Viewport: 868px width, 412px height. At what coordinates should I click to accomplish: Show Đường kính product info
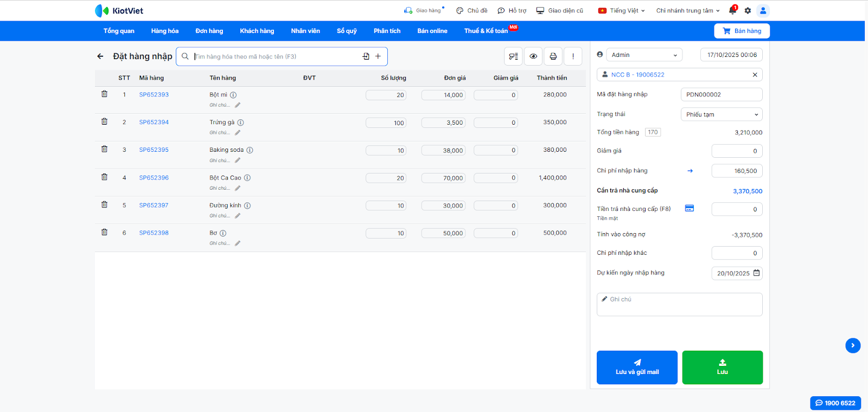pyautogui.click(x=247, y=205)
